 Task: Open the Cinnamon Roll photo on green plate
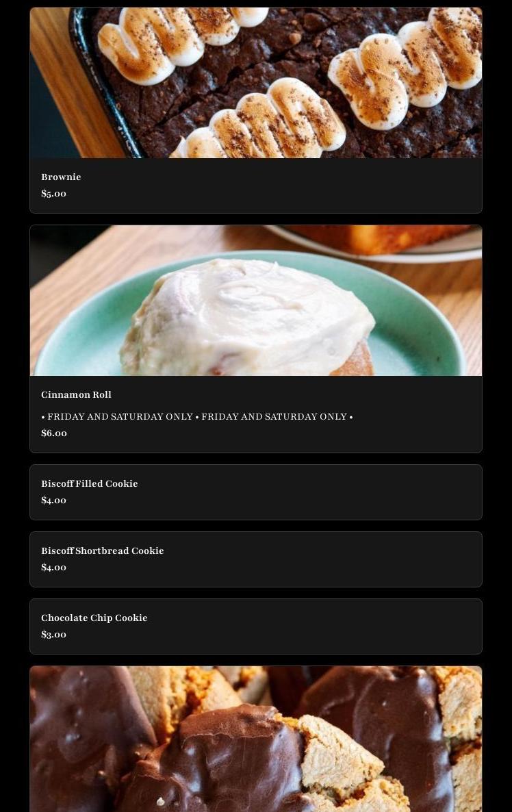coord(256,301)
